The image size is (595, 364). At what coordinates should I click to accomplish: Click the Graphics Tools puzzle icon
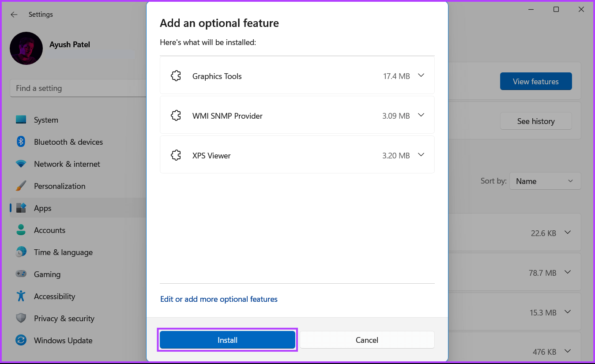click(176, 76)
